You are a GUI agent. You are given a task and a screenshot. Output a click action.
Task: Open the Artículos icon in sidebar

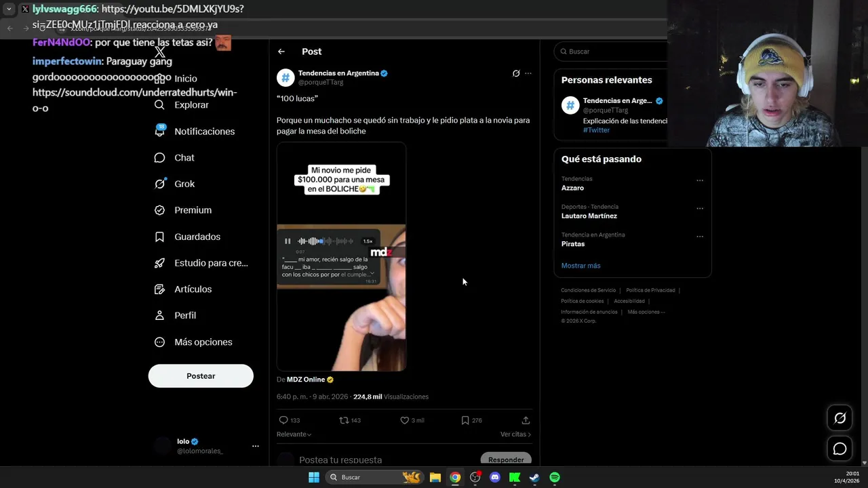click(x=159, y=289)
